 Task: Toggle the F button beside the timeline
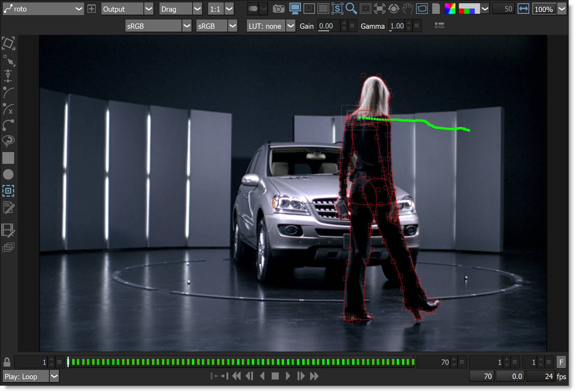[x=561, y=362]
